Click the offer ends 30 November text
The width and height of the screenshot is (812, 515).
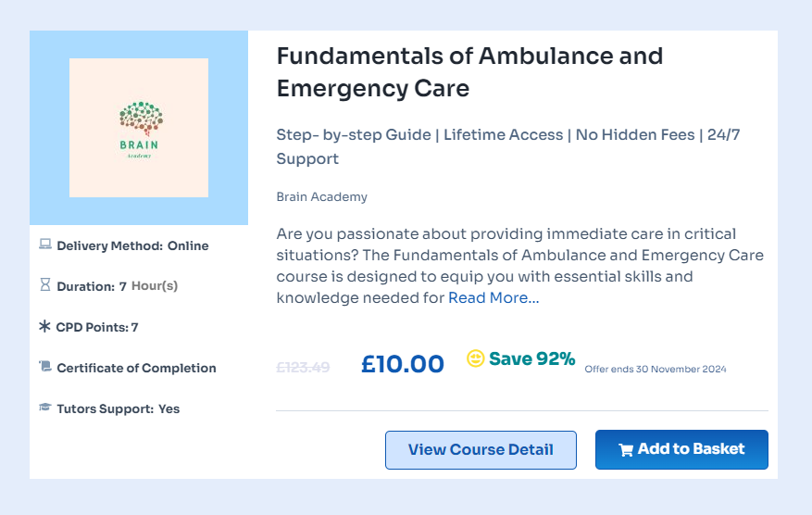656,369
